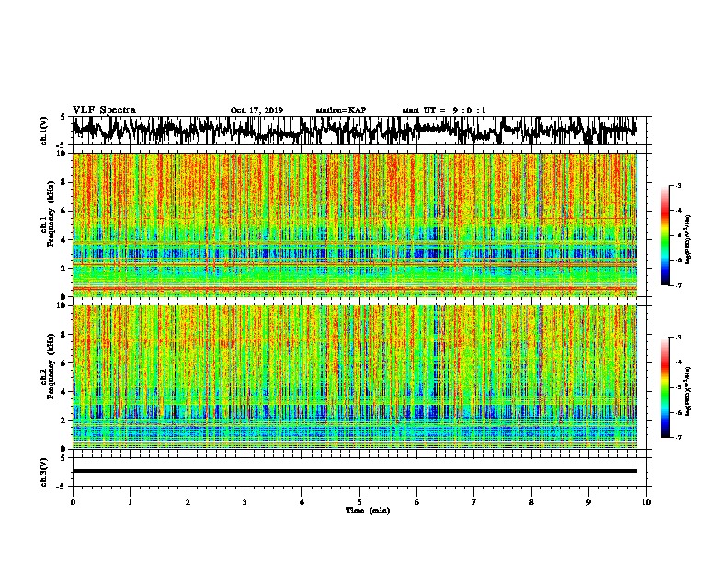Click the time-axis tick label "0"

coord(73,501)
